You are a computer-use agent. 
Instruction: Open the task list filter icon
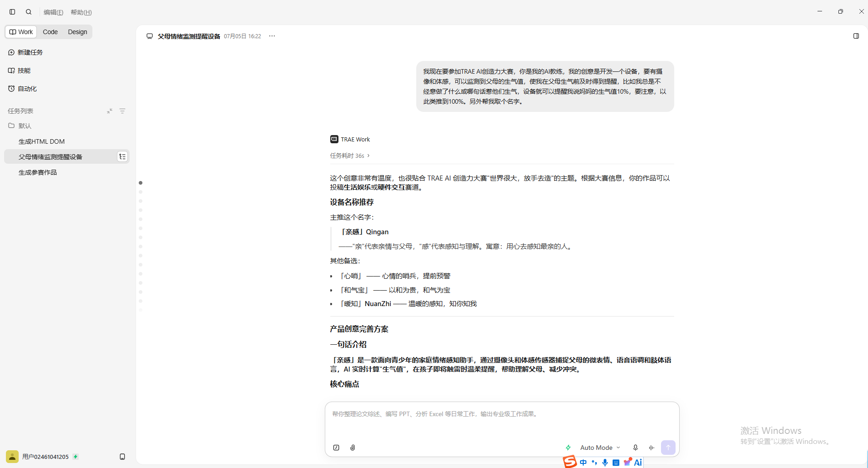click(122, 111)
